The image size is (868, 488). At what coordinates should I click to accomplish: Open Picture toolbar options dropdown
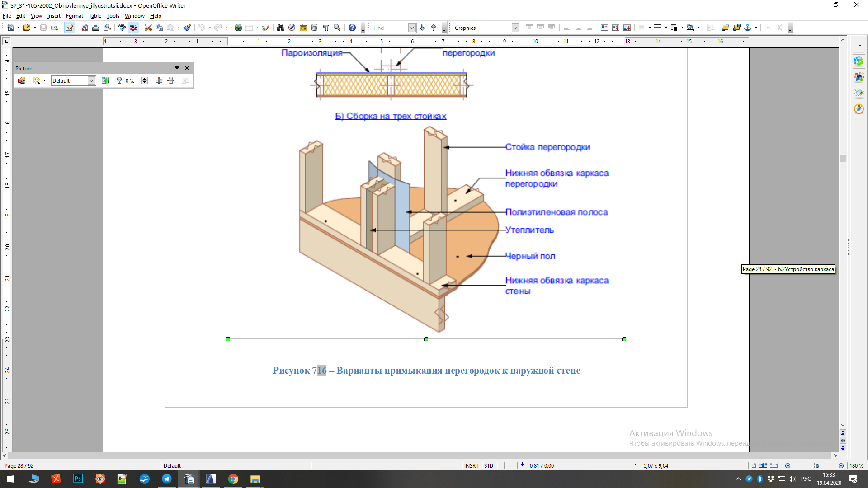point(177,68)
